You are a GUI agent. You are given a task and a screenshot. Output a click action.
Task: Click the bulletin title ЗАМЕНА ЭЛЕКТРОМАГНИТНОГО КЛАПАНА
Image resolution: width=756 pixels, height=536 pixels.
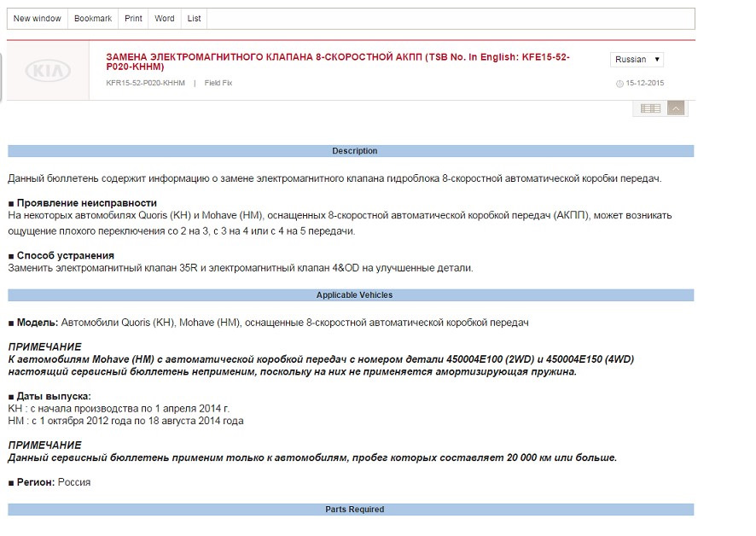338,61
